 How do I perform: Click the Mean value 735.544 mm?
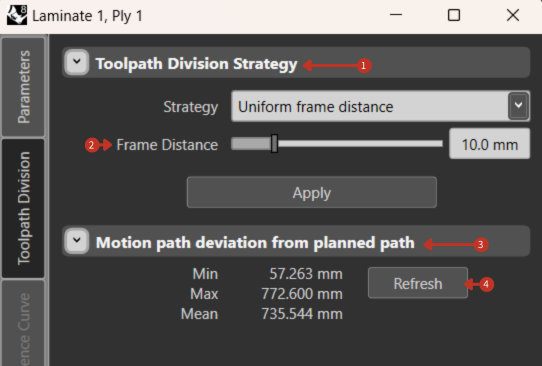pos(302,314)
